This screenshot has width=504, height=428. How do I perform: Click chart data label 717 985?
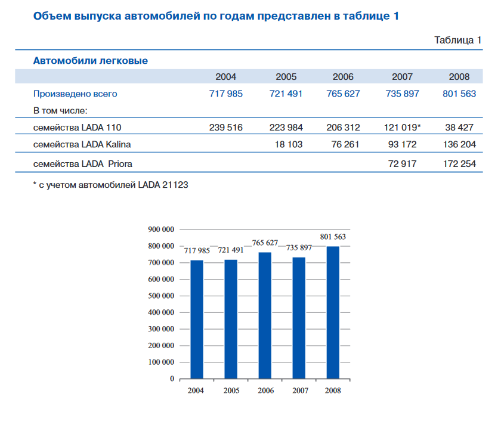[197, 250]
